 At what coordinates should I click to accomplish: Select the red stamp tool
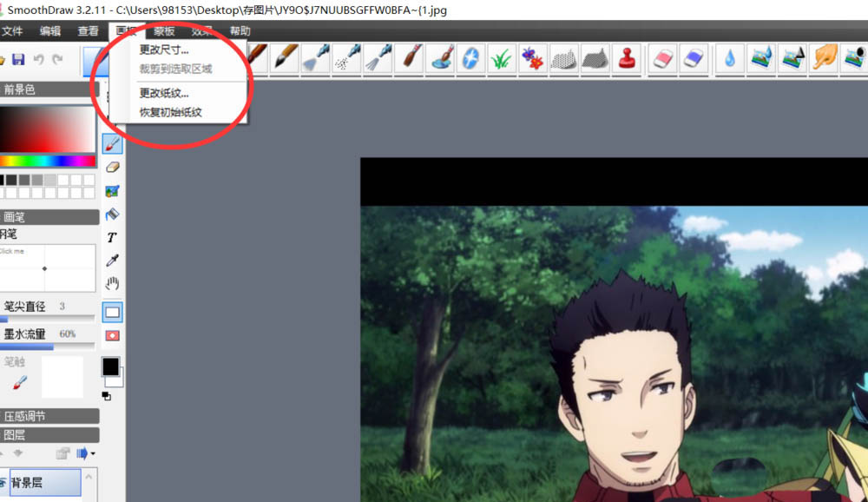click(x=626, y=57)
